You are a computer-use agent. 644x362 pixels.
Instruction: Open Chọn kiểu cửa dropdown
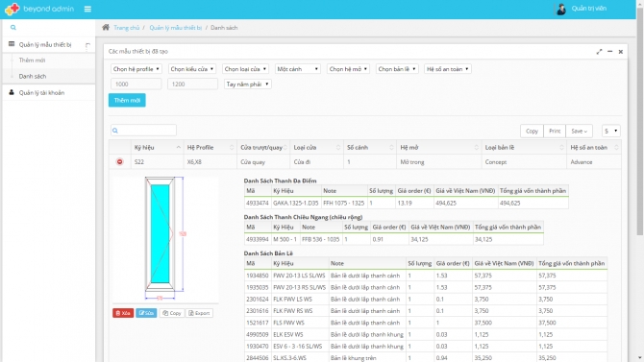pyautogui.click(x=192, y=69)
